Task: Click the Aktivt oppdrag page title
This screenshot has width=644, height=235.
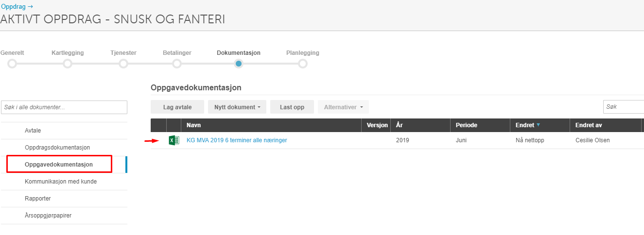Action: coord(113,19)
